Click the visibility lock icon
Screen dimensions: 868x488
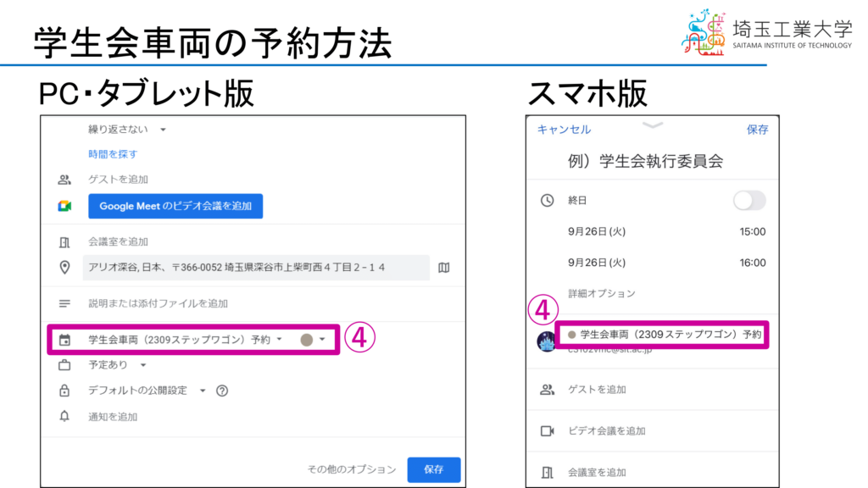pyautogui.click(x=64, y=391)
